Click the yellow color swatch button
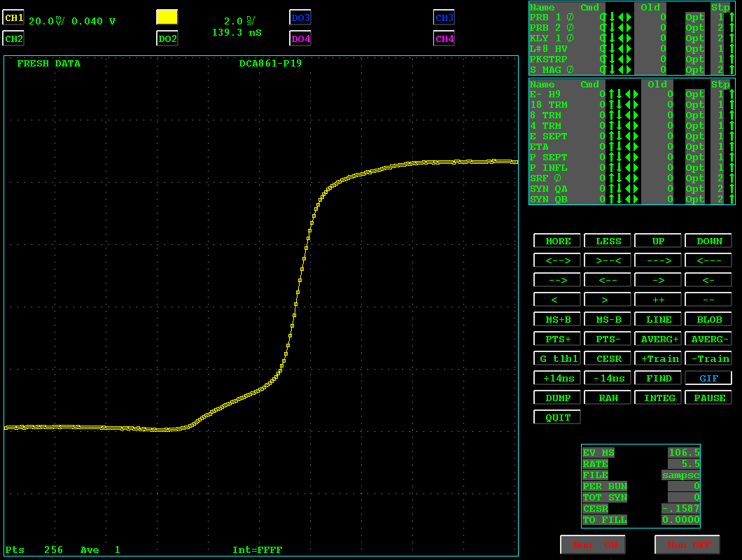742x560 pixels. (x=167, y=17)
